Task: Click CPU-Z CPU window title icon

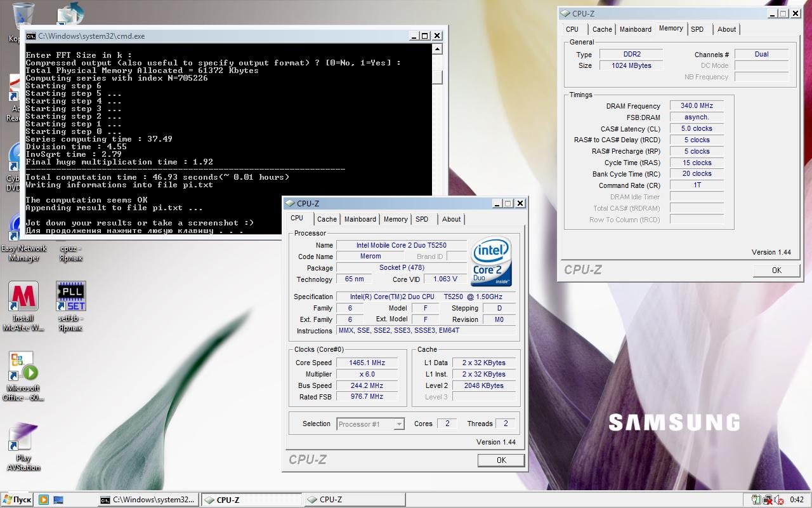Action: [x=290, y=204]
